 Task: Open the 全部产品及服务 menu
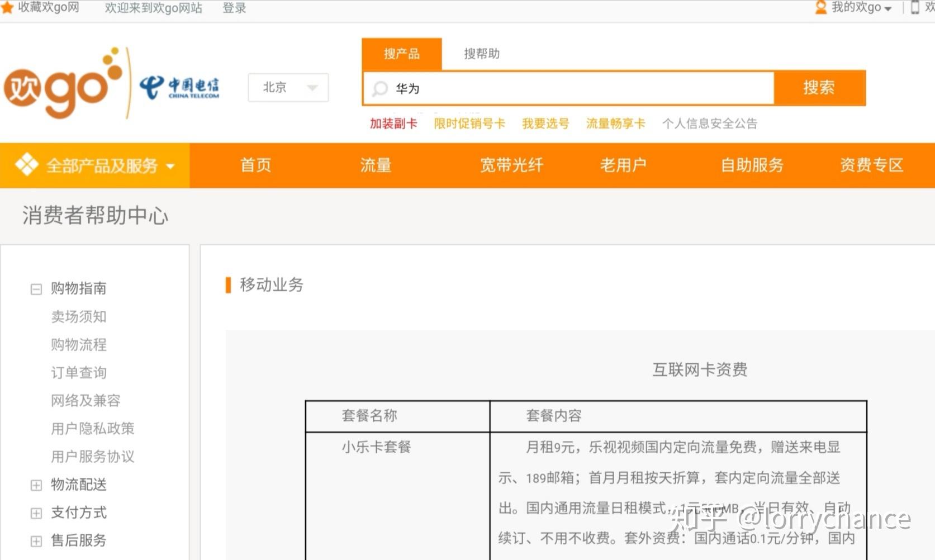(x=95, y=165)
